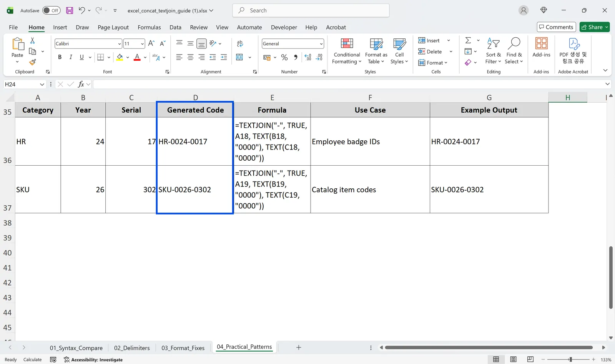Open the font size dropdown

click(x=142, y=44)
